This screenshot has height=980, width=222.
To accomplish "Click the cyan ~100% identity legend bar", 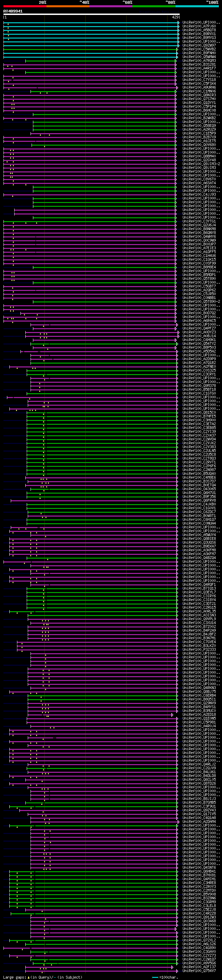I will (197, 6).
